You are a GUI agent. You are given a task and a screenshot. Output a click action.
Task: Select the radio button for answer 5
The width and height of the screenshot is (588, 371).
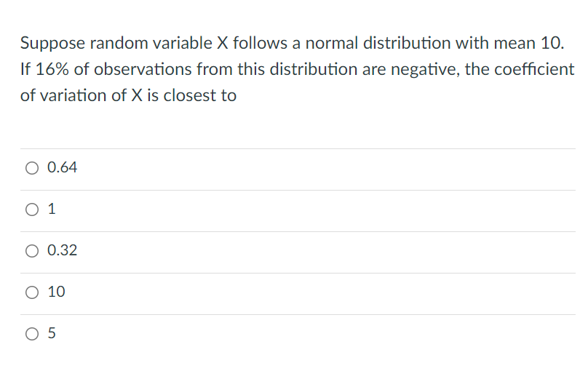(32, 334)
